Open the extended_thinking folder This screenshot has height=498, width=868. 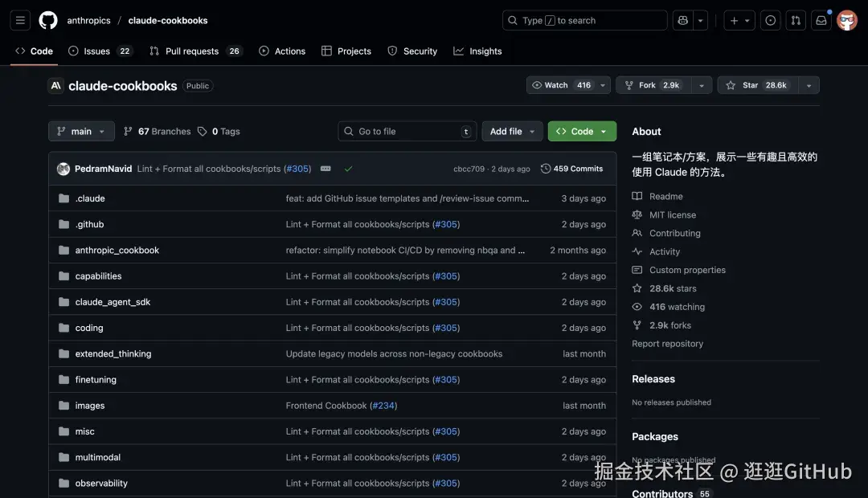pyautogui.click(x=113, y=353)
